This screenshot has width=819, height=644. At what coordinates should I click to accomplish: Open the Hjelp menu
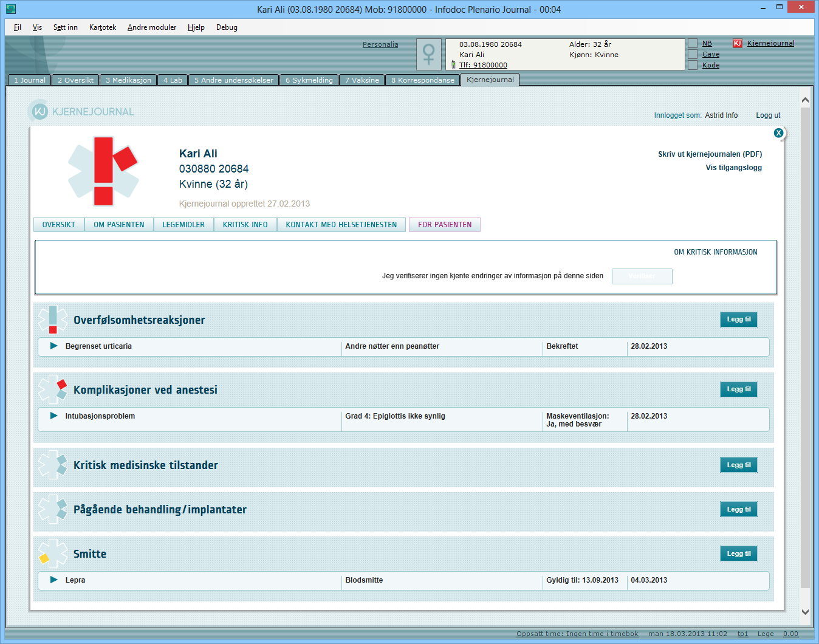[196, 27]
